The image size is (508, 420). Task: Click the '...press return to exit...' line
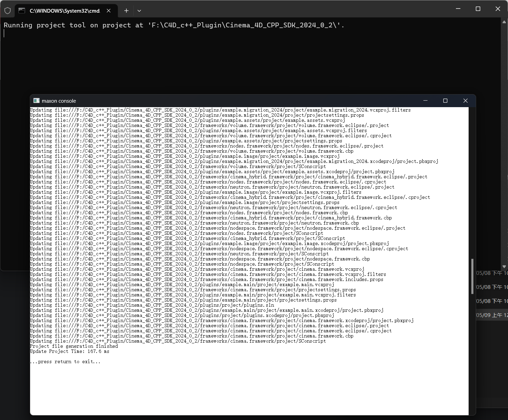pyautogui.click(x=65, y=361)
